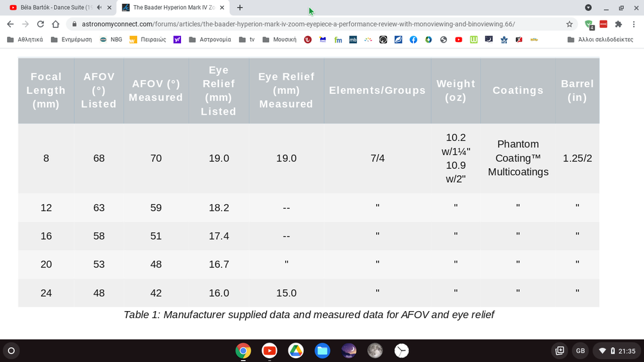Open a new tab with the plus button

point(240,8)
